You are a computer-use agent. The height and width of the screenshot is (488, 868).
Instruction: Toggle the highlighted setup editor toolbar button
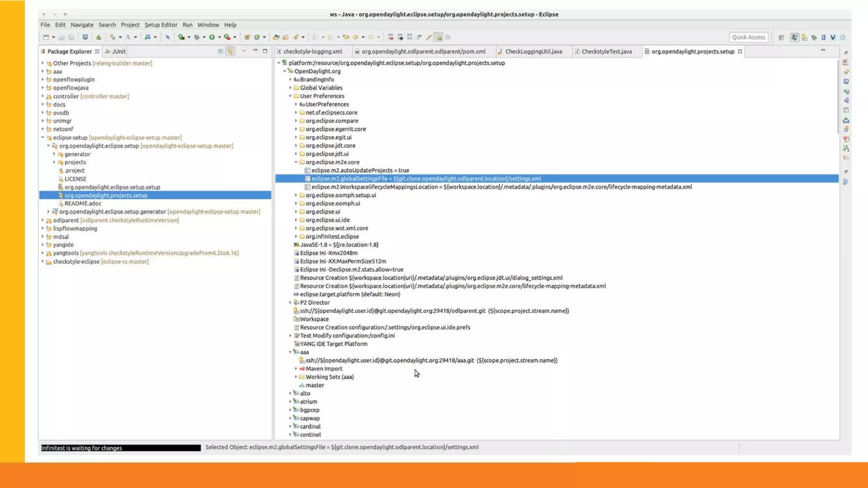(x=438, y=37)
